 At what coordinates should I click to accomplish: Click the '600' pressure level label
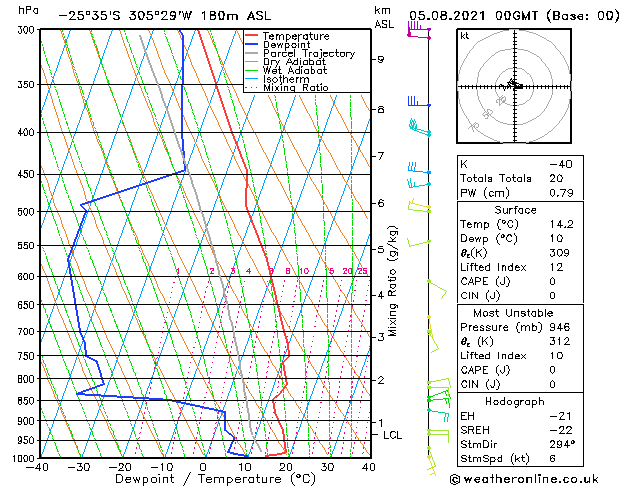[x=28, y=277]
